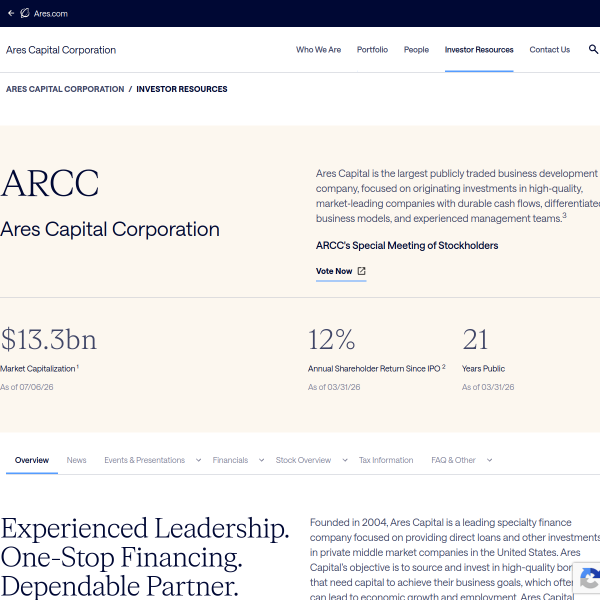This screenshot has width=600, height=600.
Task: Select the Overview tab
Action: pos(32,460)
